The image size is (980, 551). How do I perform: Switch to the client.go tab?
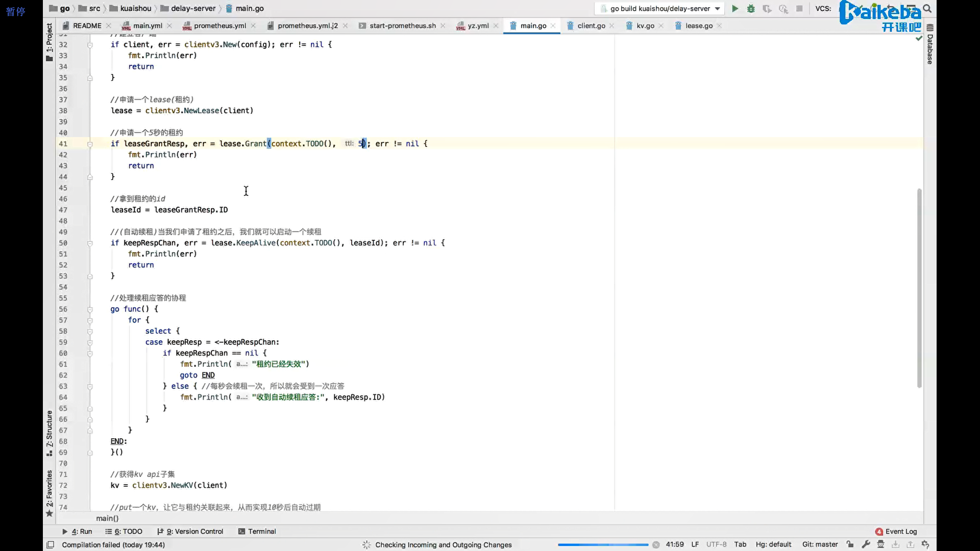591,26
